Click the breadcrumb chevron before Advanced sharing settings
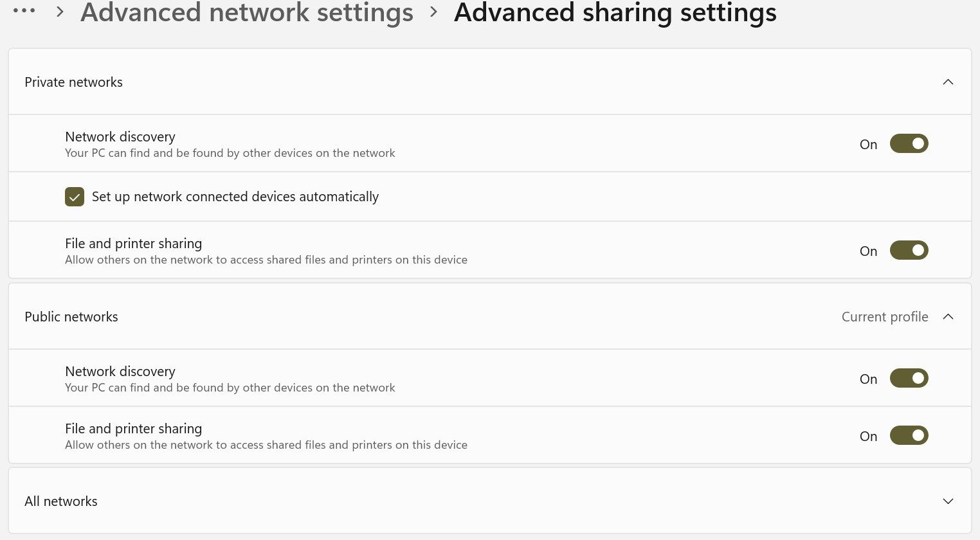 (x=433, y=12)
